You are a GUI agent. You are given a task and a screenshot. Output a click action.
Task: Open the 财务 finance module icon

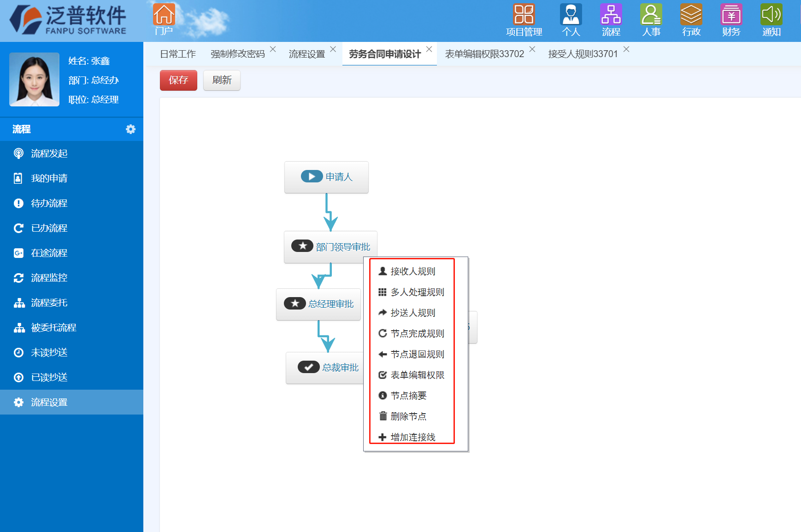coord(731,15)
